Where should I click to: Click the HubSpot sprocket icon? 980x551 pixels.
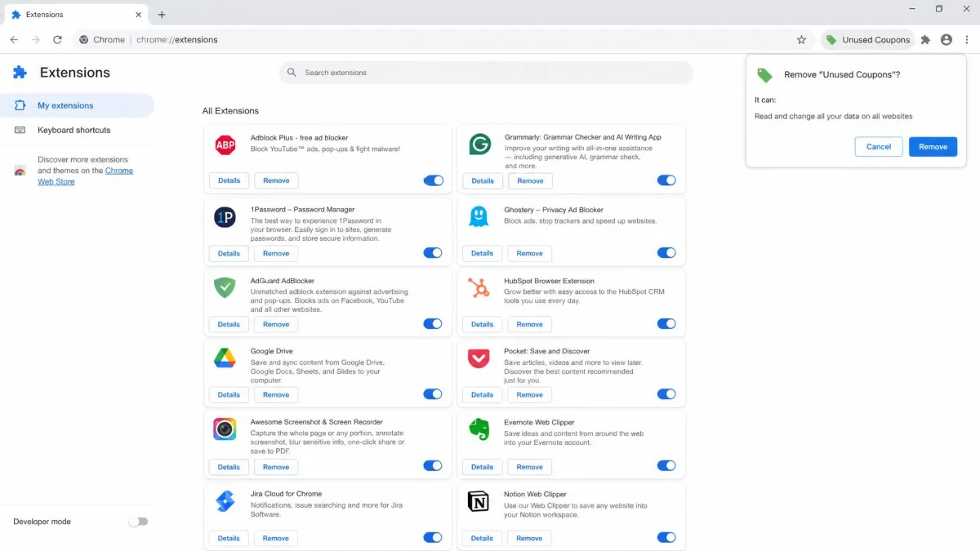pyautogui.click(x=479, y=287)
